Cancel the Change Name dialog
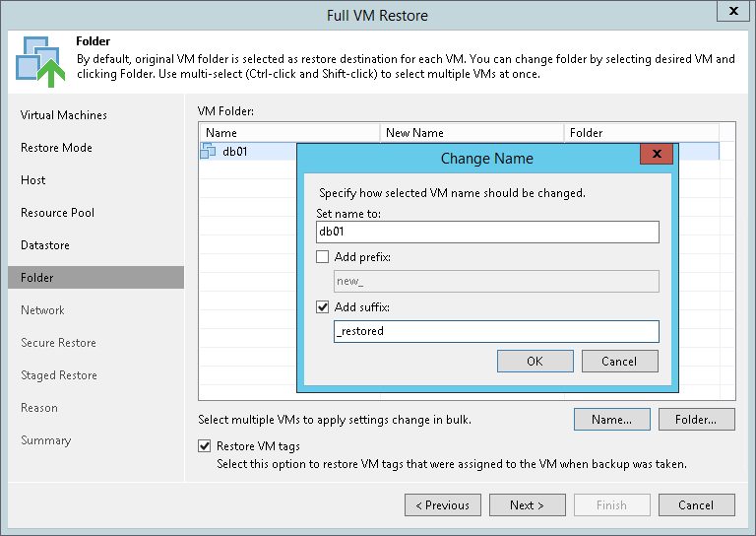Viewport: 756px width, 536px height. [619, 362]
